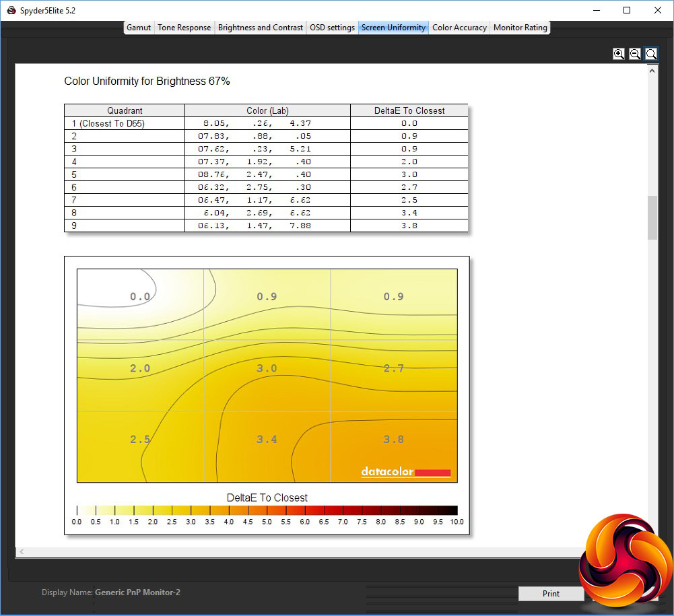674x616 pixels.
Task: Go to the Color Accuracy tab
Action: tap(459, 28)
